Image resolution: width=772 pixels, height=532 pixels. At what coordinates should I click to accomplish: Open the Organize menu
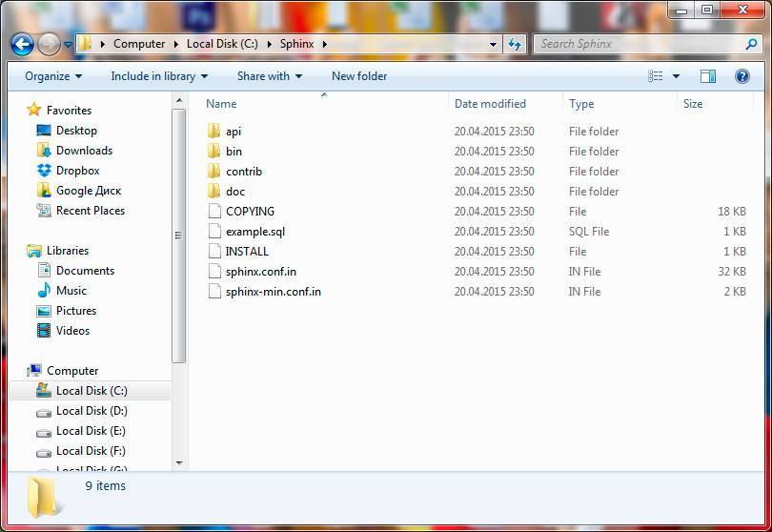[53, 76]
